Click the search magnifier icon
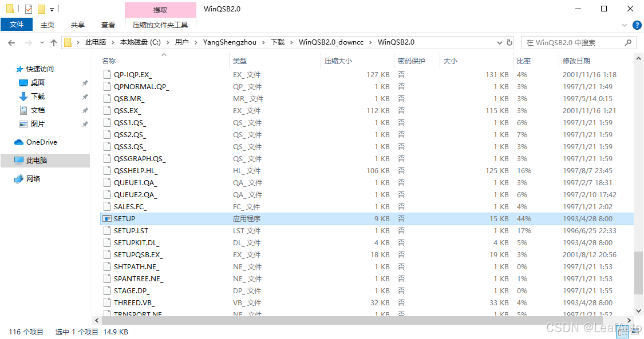The width and height of the screenshot is (644, 339). [x=628, y=42]
